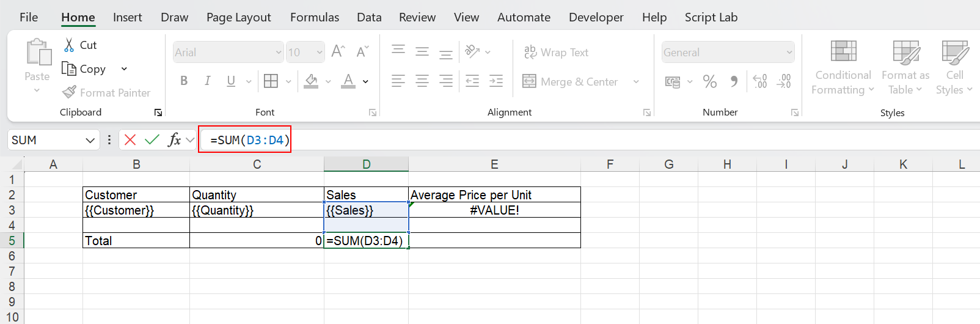Image resolution: width=980 pixels, height=324 pixels.
Task: Set Middle Align for cell content
Action: [422, 52]
